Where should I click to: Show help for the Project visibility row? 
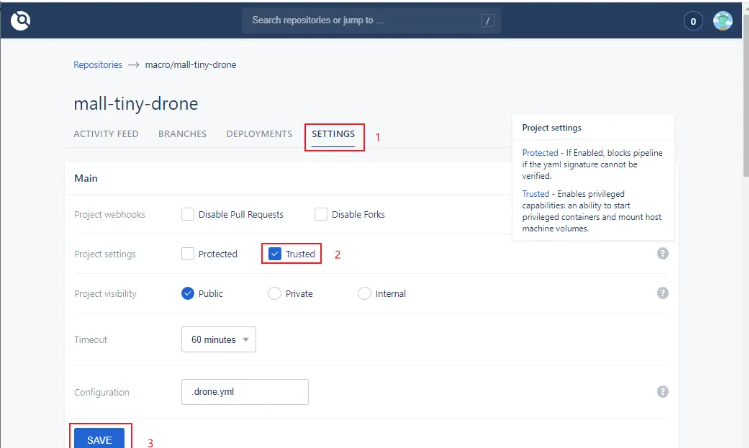click(x=662, y=293)
